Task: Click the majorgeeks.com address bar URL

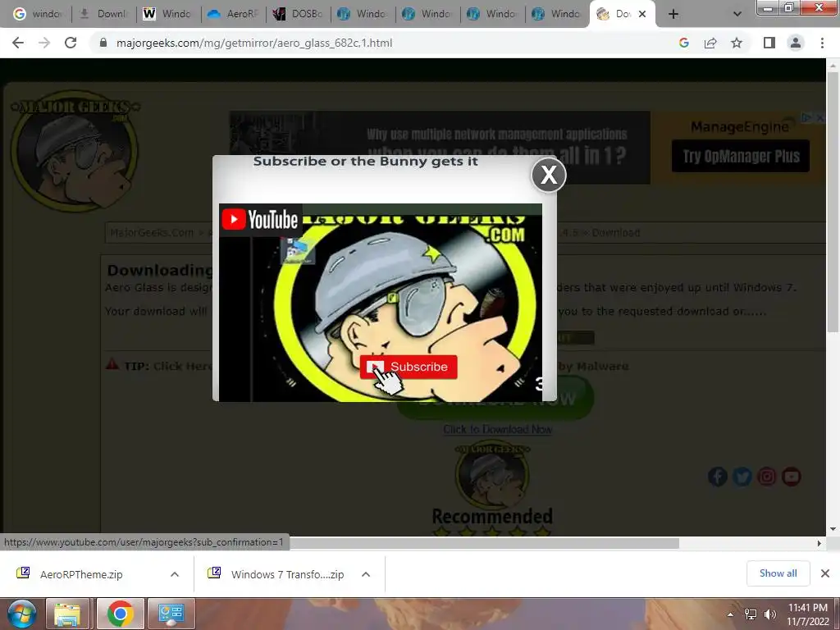Action: [254, 43]
